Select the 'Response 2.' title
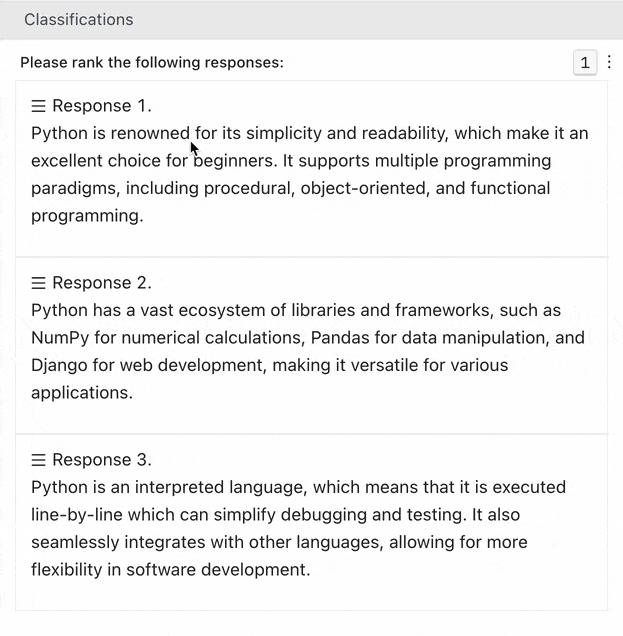 102,283
